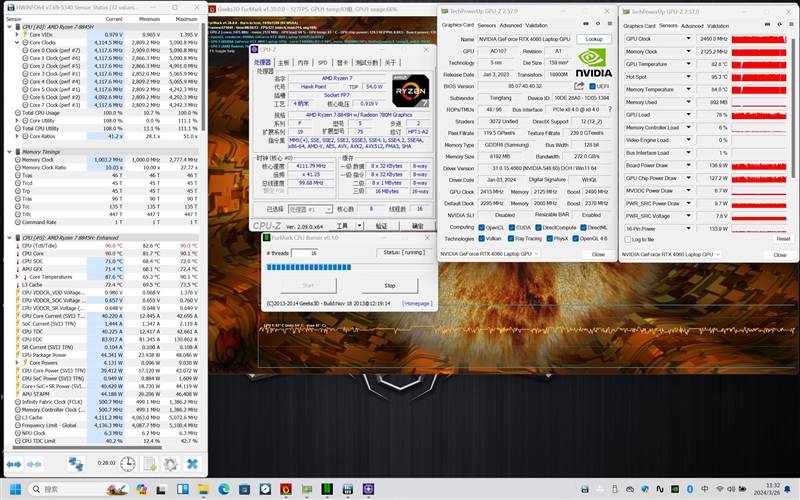The image size is (800, 500).
Task: Click the HWiNFO reset clock icon
Action: [x=129, y=464]
